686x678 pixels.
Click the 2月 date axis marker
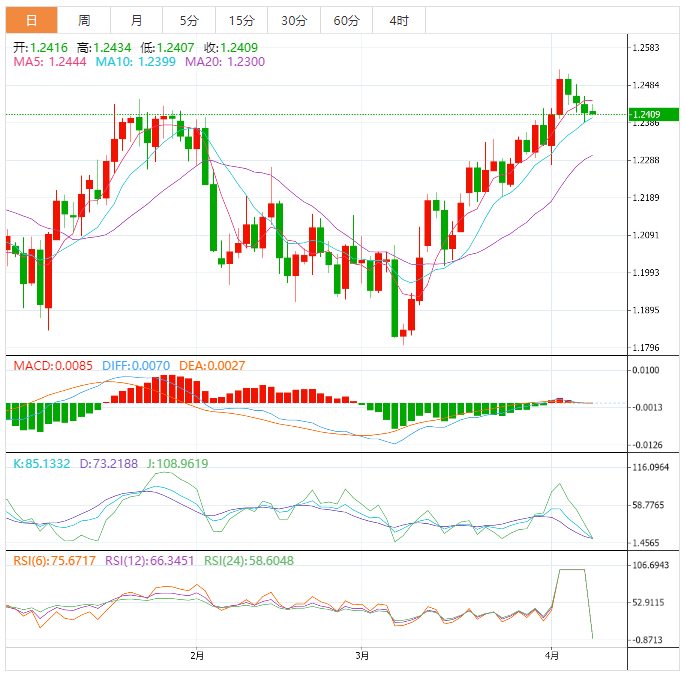pos(197,656)
